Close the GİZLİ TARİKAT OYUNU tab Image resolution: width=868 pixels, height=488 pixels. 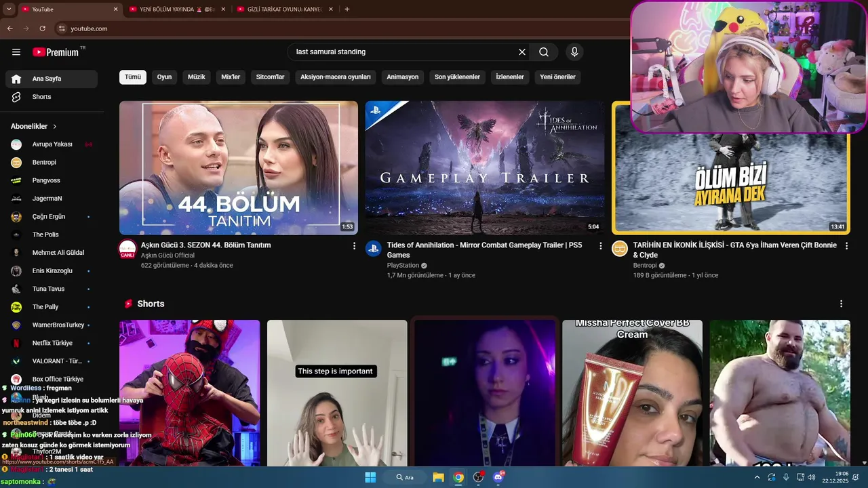[331, 9]
